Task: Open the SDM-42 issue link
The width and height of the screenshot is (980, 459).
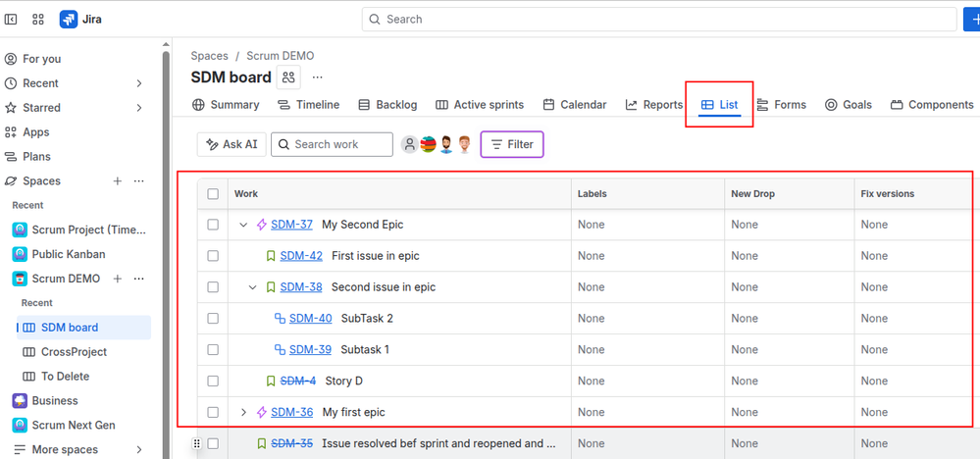Action: (x=301, y=256)
